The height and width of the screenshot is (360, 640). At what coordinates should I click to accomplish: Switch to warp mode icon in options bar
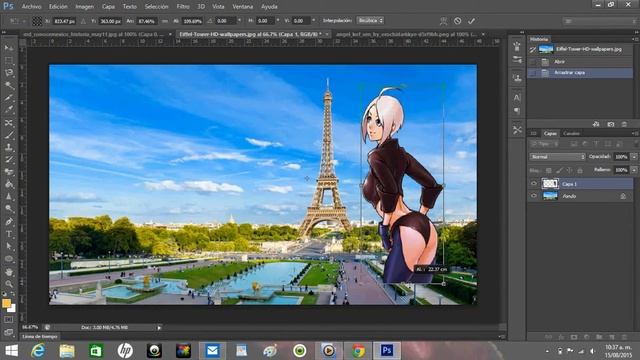(x=443, y=20)
